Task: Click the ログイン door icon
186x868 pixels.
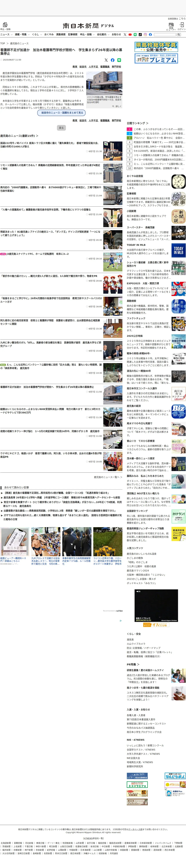Action: click(182, 25)
